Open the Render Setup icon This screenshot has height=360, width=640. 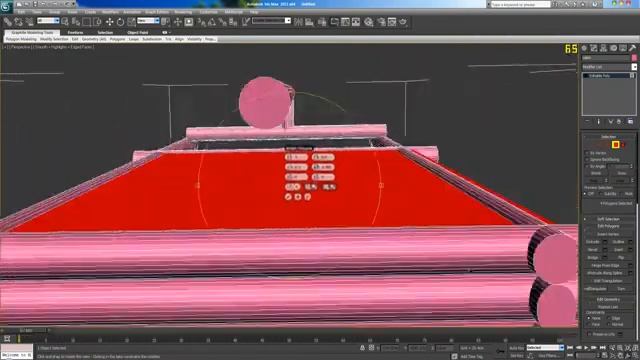[x=381, y=22]
